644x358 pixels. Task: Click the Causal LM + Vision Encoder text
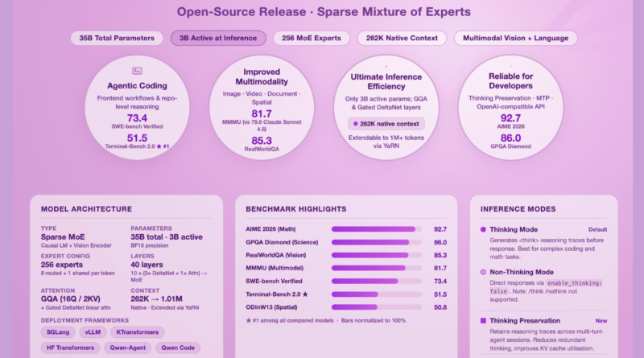coord(76,245)
